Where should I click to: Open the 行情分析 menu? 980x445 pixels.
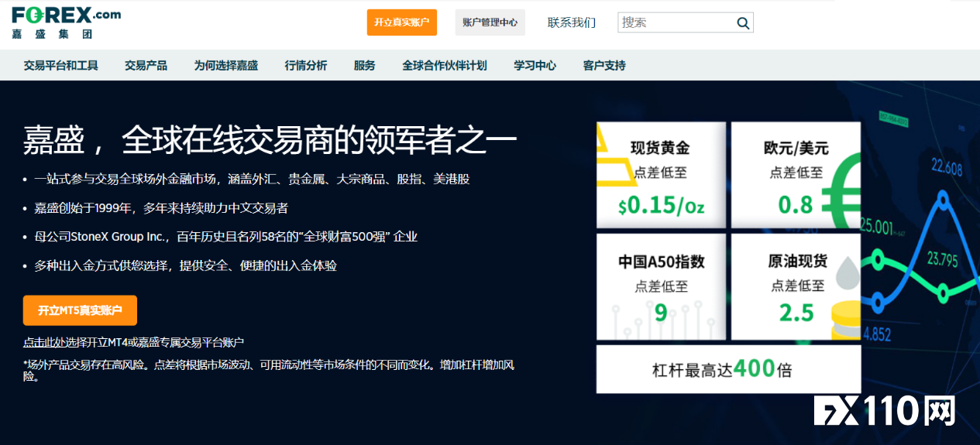click(x=306, y=66)
